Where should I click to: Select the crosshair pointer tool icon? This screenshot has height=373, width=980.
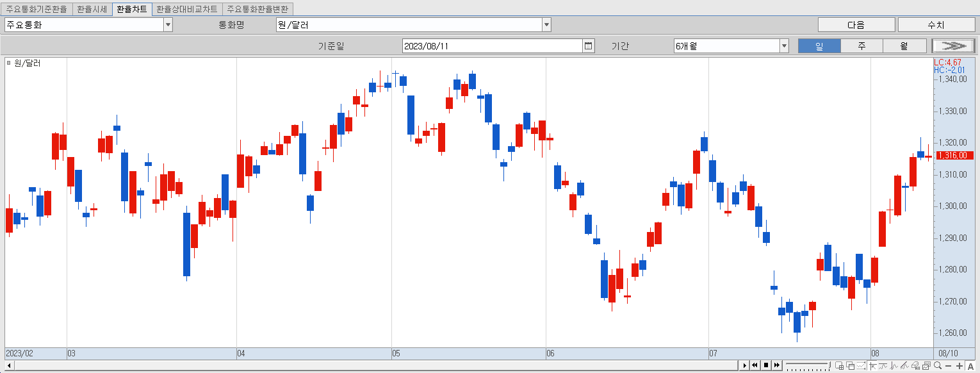click(872, 366)
